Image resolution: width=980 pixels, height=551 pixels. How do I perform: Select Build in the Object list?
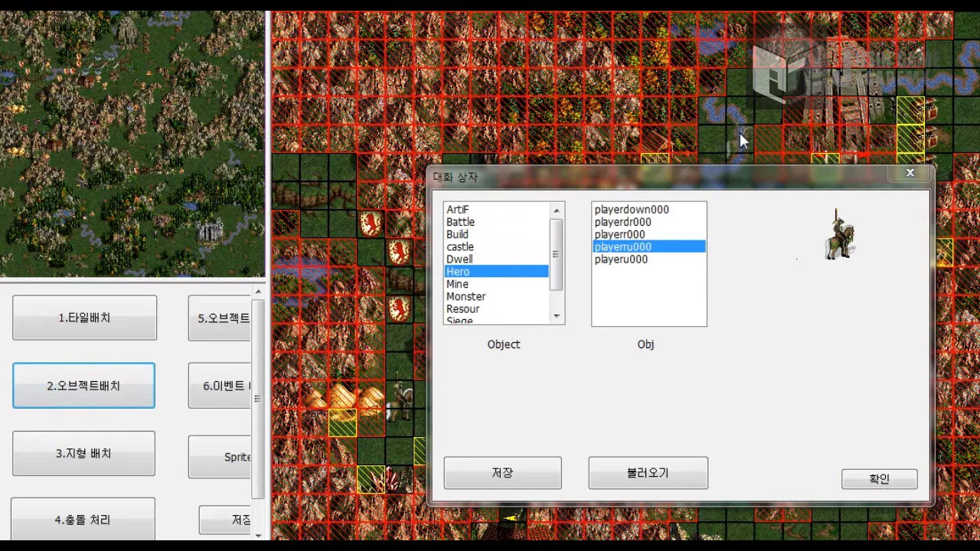click(496, 234)
